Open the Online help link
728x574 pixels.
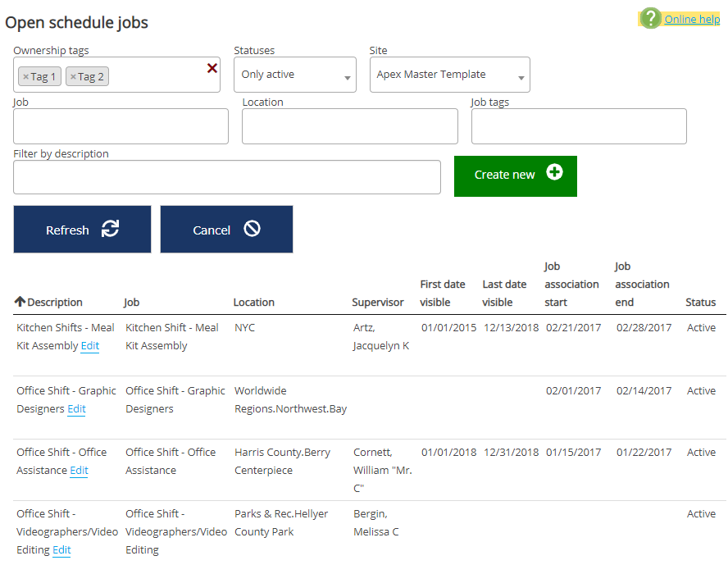pyautogui.click(x=692, y=19)
